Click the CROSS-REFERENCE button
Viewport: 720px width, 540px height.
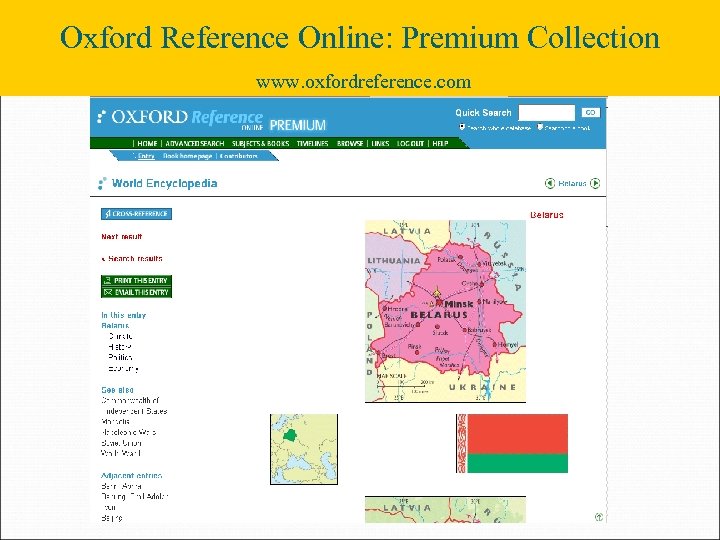(x=136, y=214)
